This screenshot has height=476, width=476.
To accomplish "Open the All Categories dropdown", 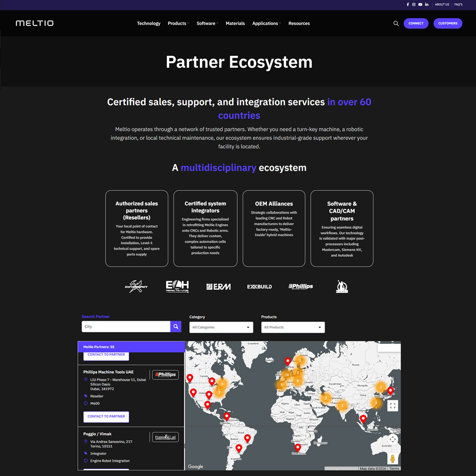I will point(221,327).
